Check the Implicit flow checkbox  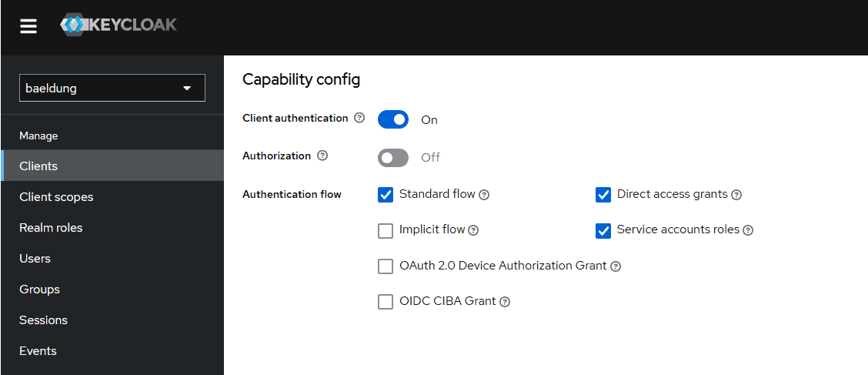386,230
